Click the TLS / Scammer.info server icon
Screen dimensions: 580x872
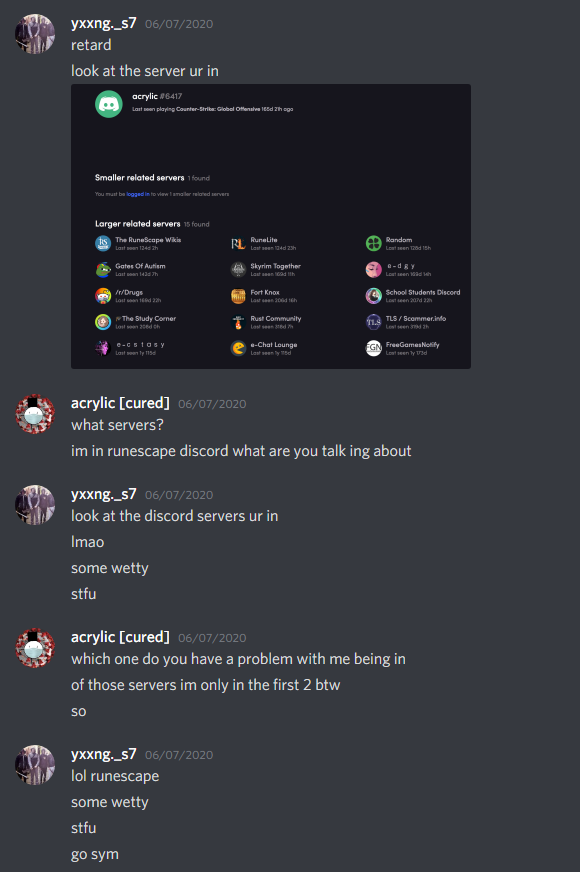pos(373,322)
